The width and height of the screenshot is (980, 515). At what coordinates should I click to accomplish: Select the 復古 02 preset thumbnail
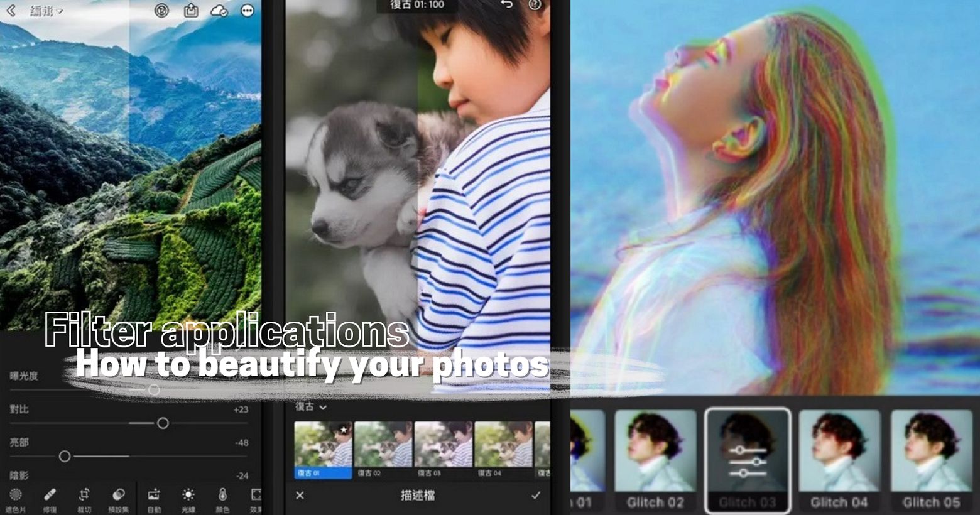[x=383, y=450]
